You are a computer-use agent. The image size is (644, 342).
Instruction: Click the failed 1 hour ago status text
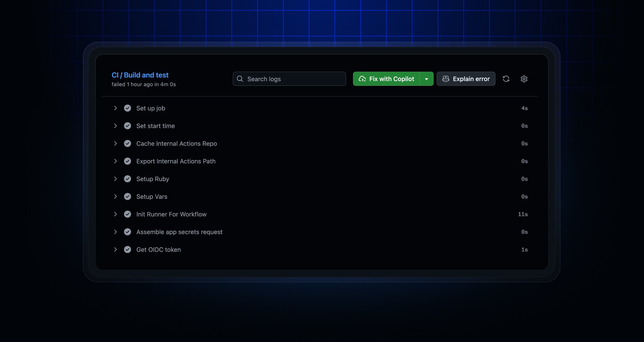click(x=144, y=85)
